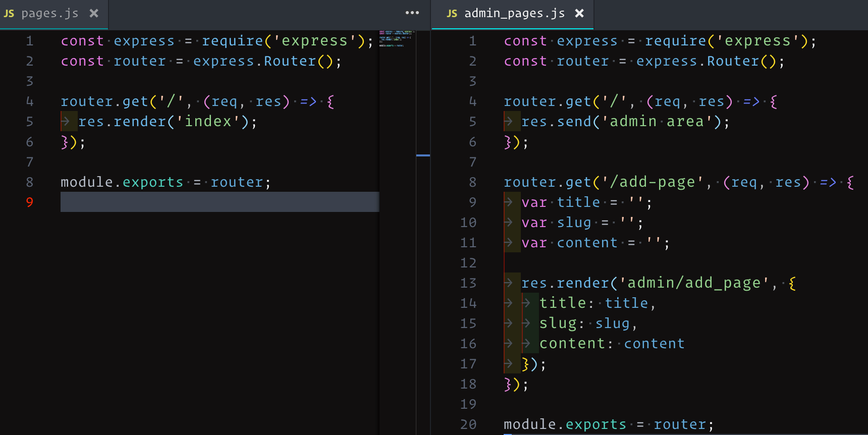Click "router.get('/', (req, res) => {" in pages.js

[x=197, y=101]
